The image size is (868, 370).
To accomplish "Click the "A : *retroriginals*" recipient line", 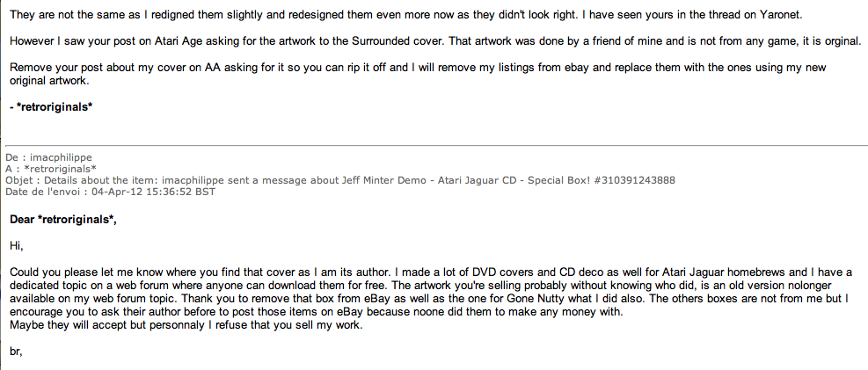I will click(x=51, y=169).
